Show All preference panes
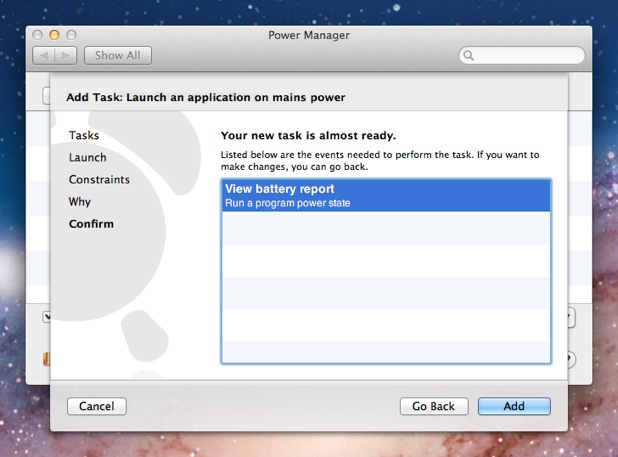 pyautogui.click(x=117, y=56)
